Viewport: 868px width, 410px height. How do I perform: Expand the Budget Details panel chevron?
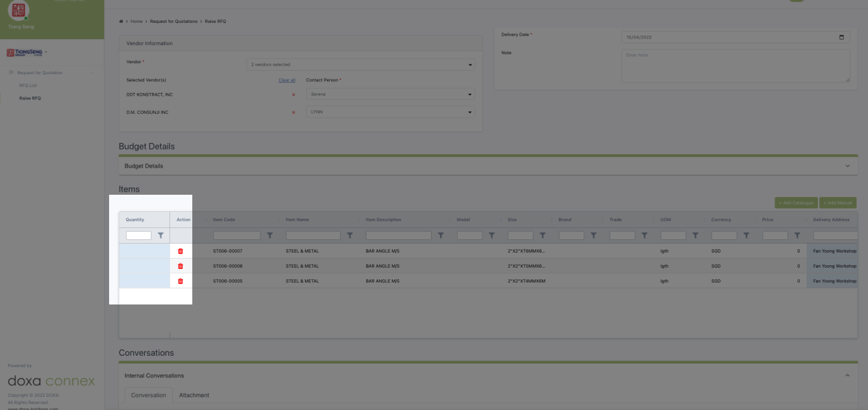848,166
